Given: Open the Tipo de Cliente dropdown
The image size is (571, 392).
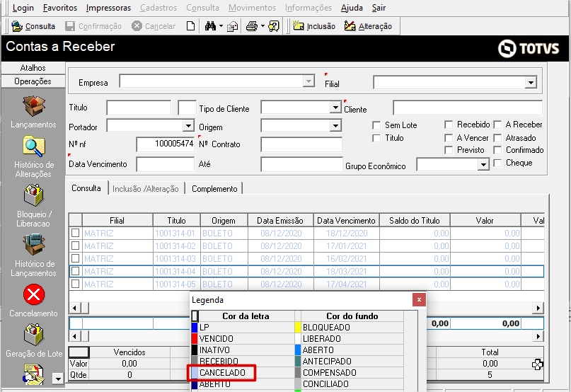Looking at the screenshot, I should (335, 107).
